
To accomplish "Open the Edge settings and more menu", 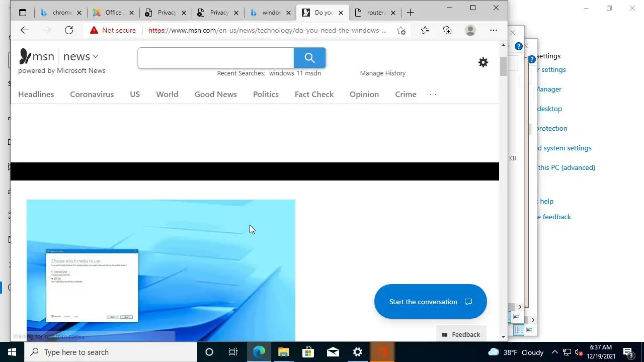I will 494,30.
